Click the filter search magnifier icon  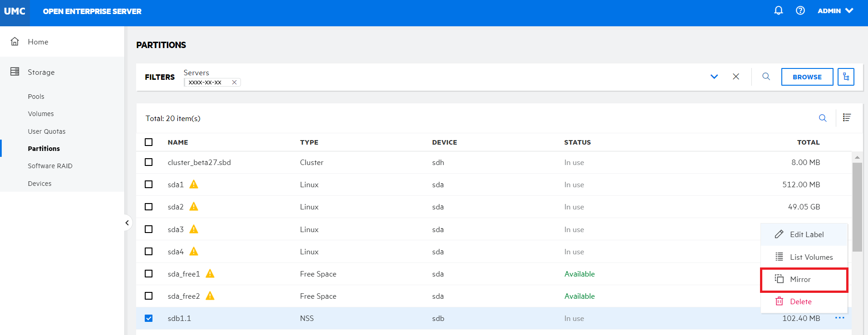766,77
